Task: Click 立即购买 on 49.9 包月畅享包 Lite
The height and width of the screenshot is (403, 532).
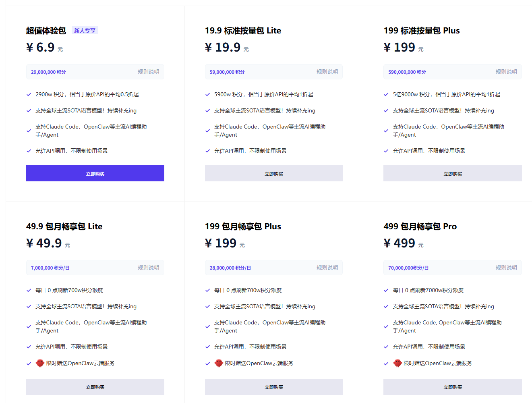Action: point(95,386)
